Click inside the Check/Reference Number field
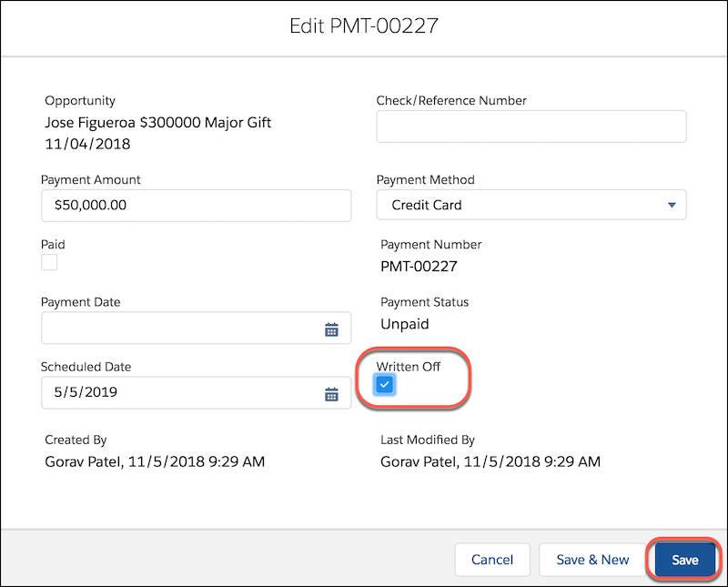This screenshot has height=587, width=728. [x=531, y=126]
